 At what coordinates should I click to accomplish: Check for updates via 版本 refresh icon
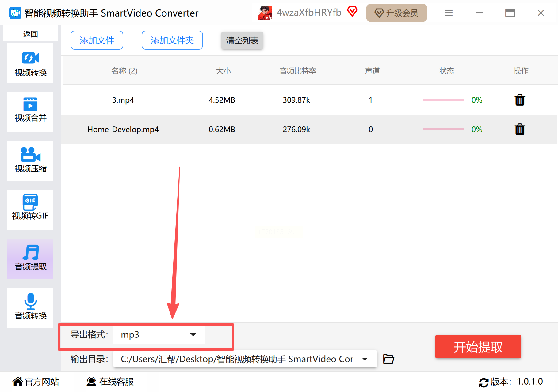pos(484,382)
